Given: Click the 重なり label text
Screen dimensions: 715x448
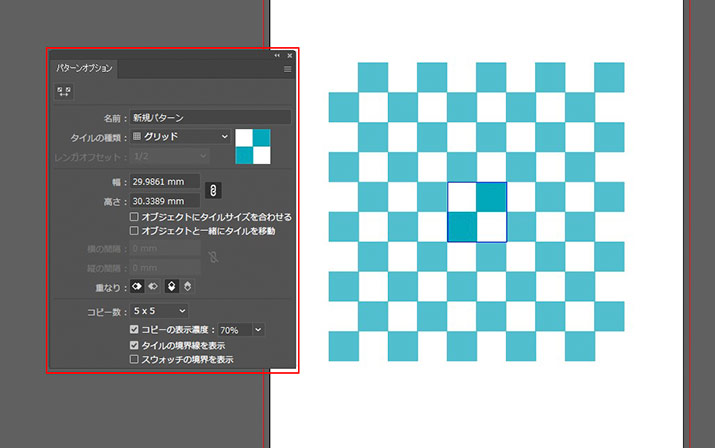Looking at the screenshot, I should (x=110, y=287).
